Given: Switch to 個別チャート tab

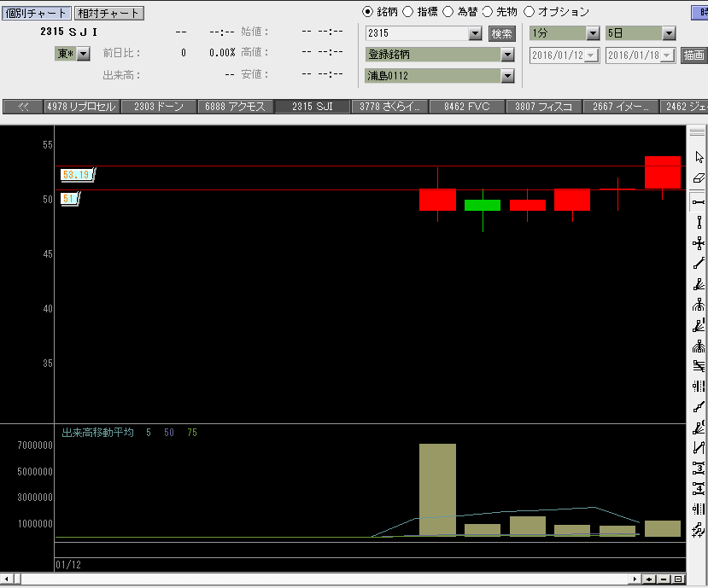Looking at the screenshot, I should click(36, 13).
